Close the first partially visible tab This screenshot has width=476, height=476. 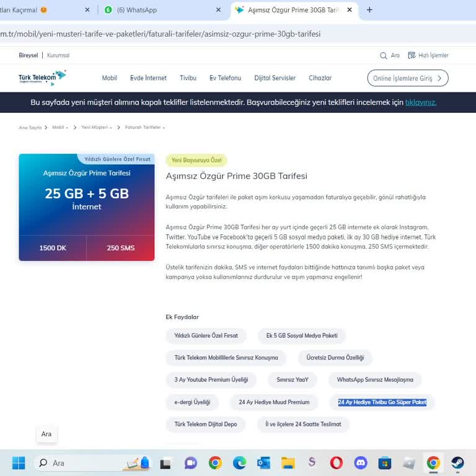pyautogui.click(x=87, y=10)
